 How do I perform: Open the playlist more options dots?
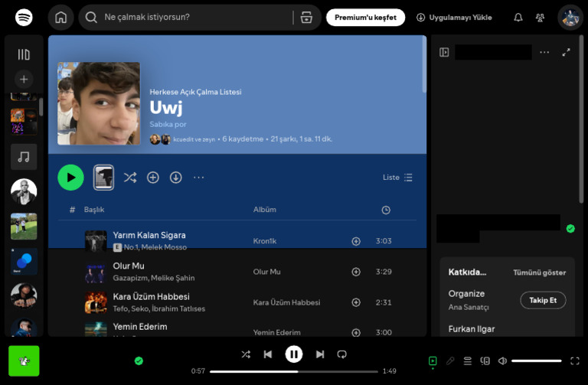(x=199, y=178)
